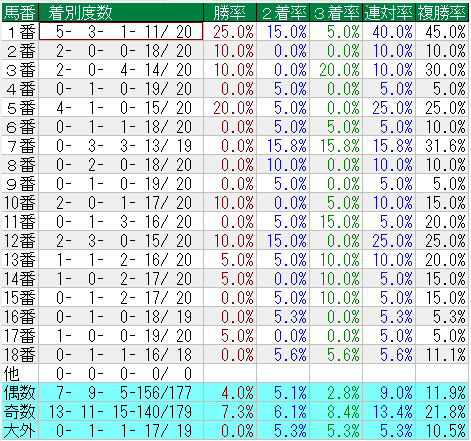471x441 pixels.
Task: Click the 0- 1- 1- 17/ 19 cell in 大外
Action: tap(121, 431)
